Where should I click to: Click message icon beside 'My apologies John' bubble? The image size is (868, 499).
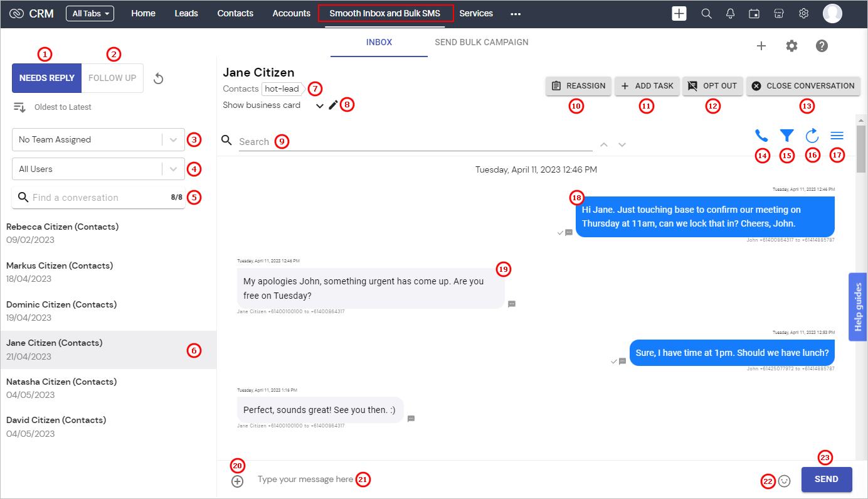click(x=512, y=304)
